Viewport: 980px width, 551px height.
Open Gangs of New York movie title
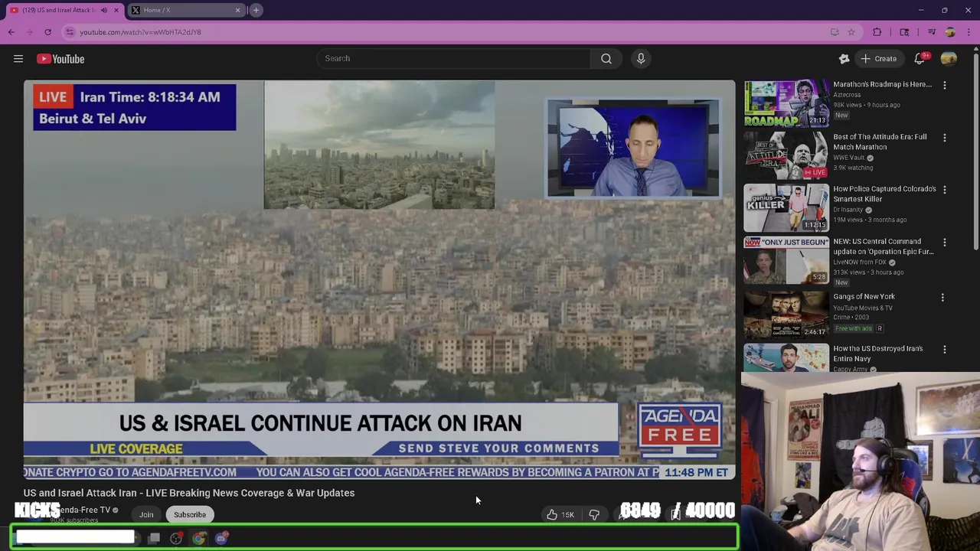[x=864, y=296]
